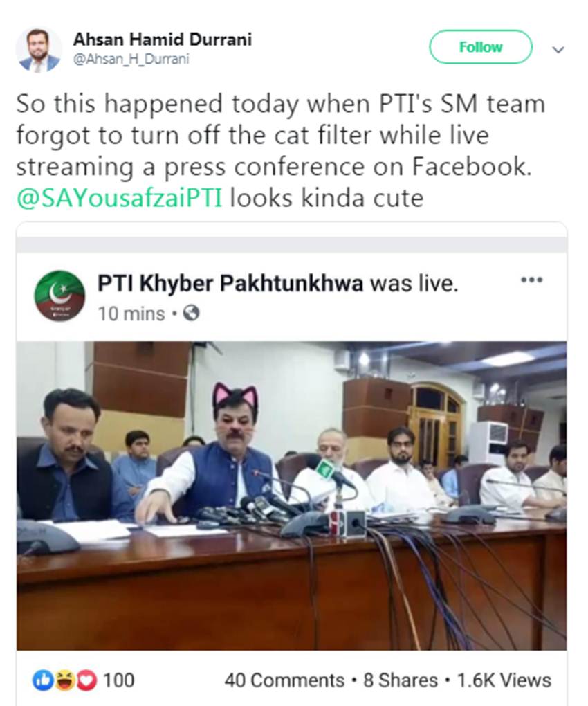Open Ahsan Hamid Durrani display name
588x706 pixels.
(x=163, y=39)
